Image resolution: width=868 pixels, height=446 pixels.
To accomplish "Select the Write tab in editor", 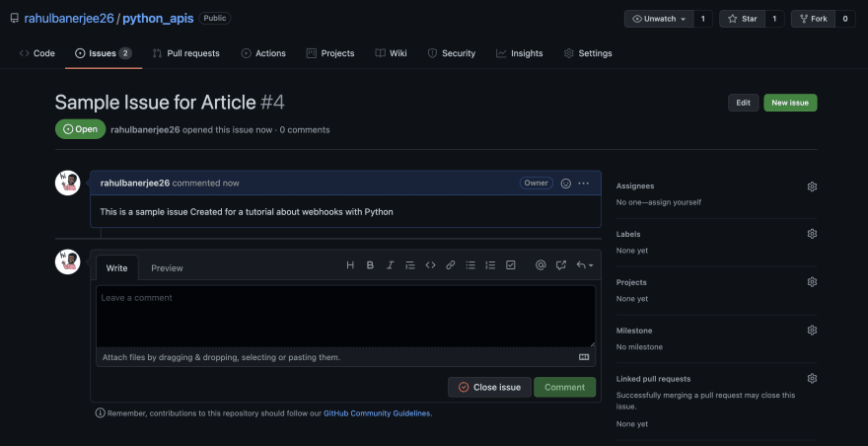I will pos(116,267).
